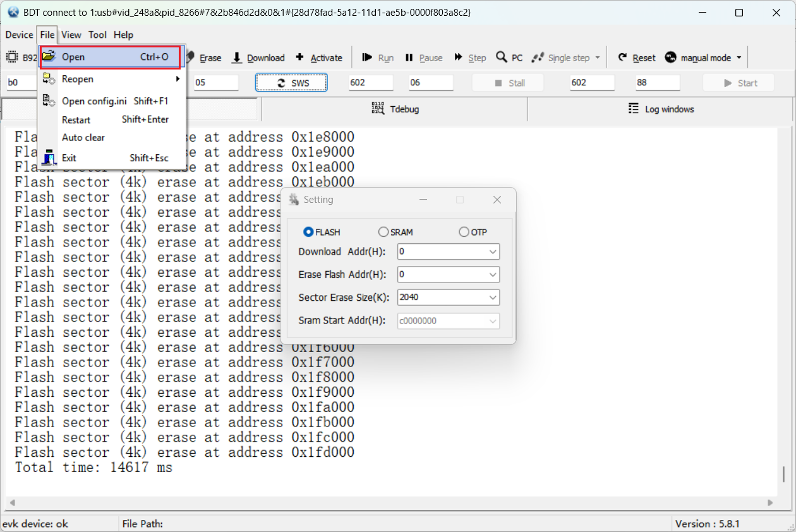Click the log line for address 0x1f8000
The width and height of the screenshot is (796, 532).
184,377
